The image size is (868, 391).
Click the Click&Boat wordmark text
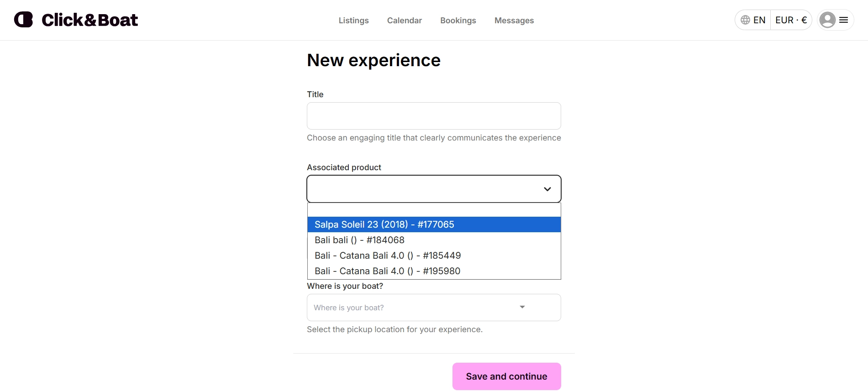(89, 20)
